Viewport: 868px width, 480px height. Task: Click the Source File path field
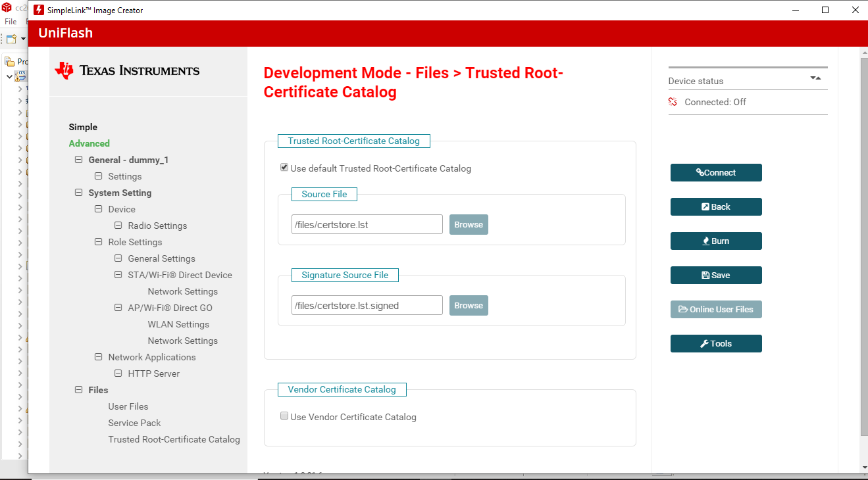367,224
